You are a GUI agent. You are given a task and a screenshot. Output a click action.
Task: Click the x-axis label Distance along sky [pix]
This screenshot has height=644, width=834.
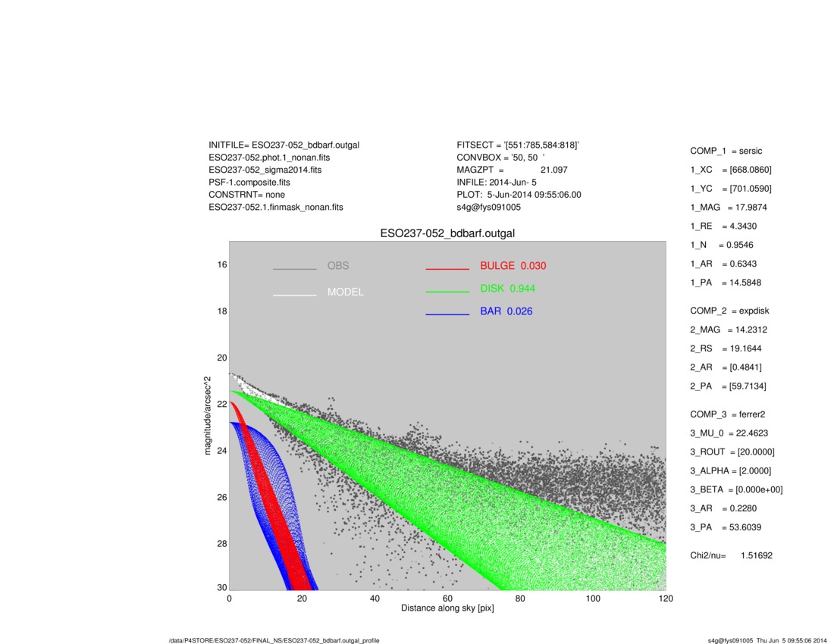tap(447, 608)
